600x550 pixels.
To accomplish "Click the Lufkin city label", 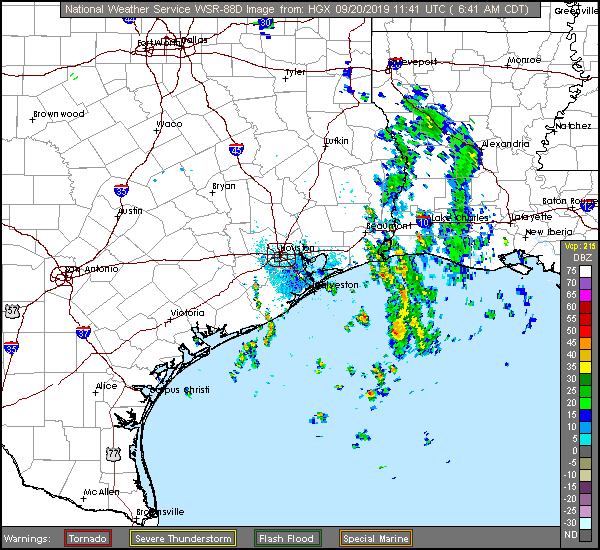I will coord(336,141).
